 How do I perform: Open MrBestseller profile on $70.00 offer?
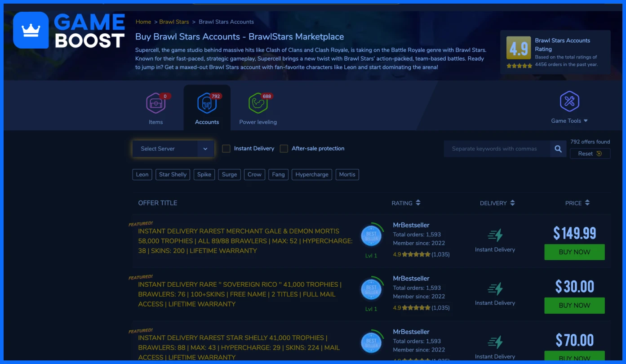click(x=411, y=332)
